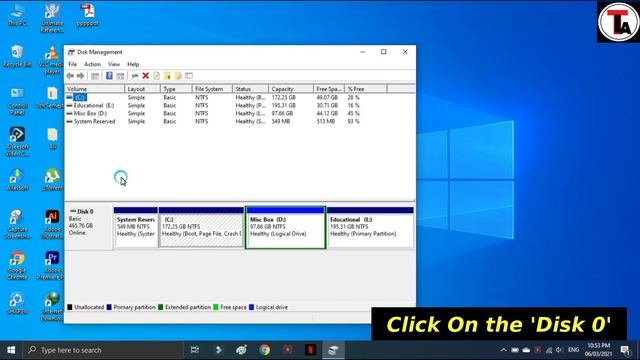Image resolution: width=640 pixels, height=360 pixels.
Task: Click the Forward arrow in the toolbar
Action: tap(80, 76)
